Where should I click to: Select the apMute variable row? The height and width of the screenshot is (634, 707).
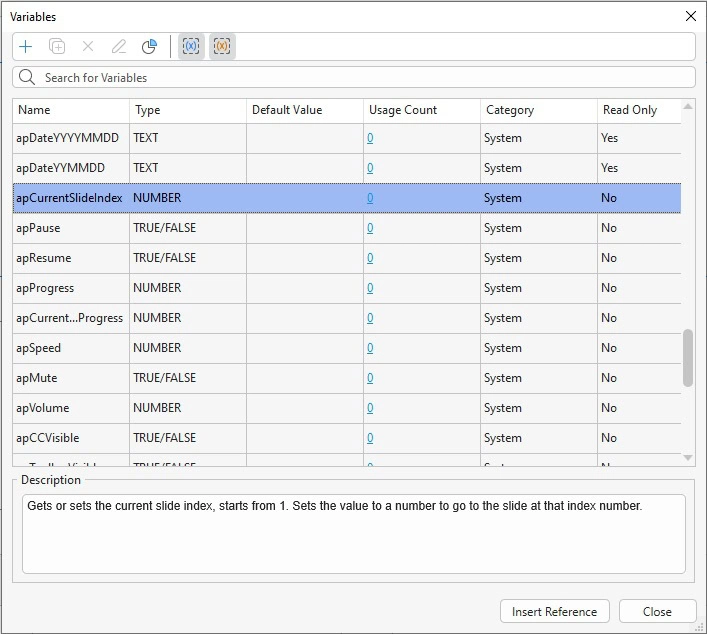pos(70,378)
